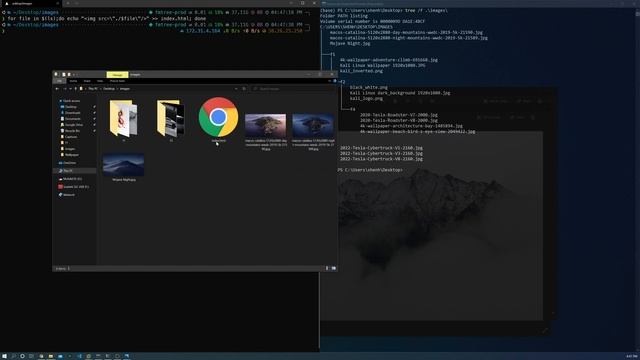Click the Properties icon in Explorer title bar
This screenshot has height=360, width=640.
pos(64,75)
